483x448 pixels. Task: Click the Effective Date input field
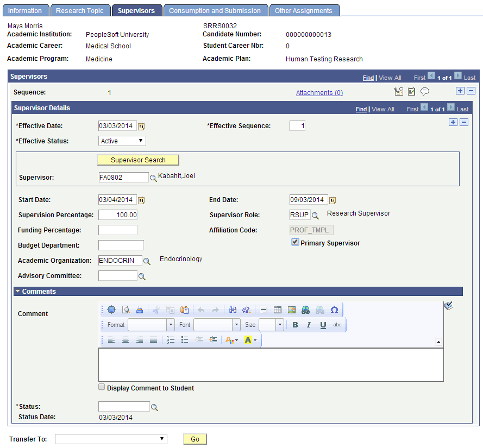point(117,125)
